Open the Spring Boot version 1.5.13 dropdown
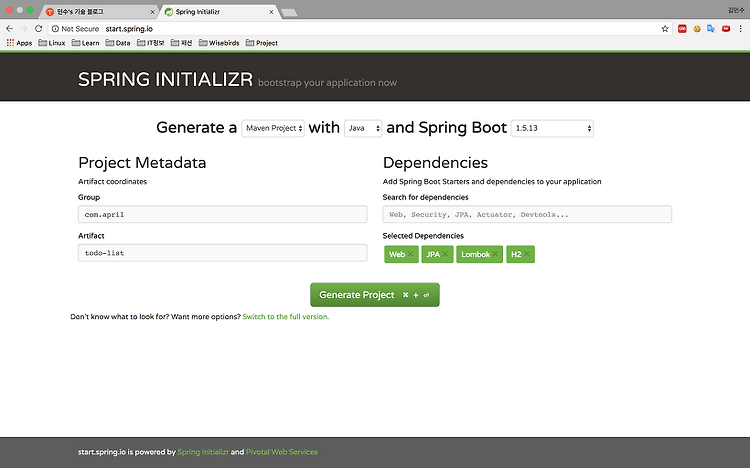The width and height of the screenshot is (750, 468). point(552,128)
